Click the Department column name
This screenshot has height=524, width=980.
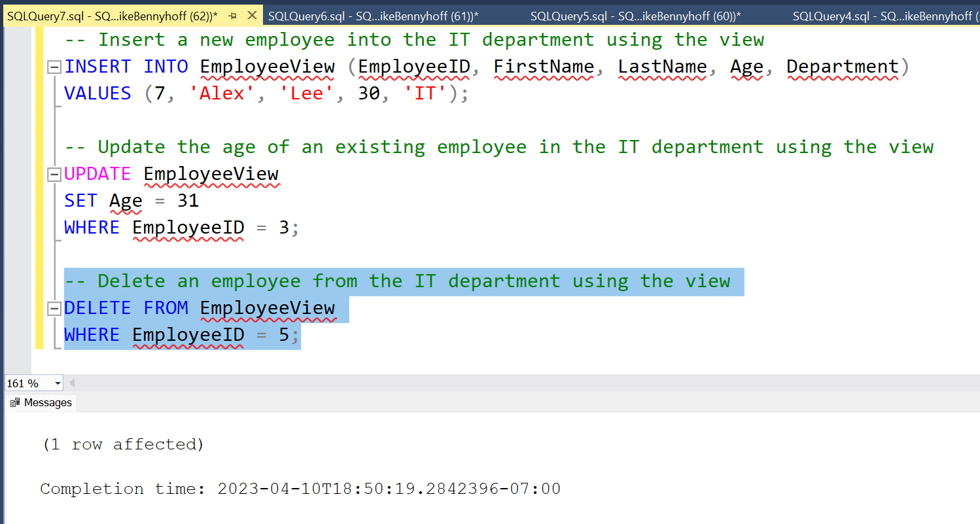[843, 67]
